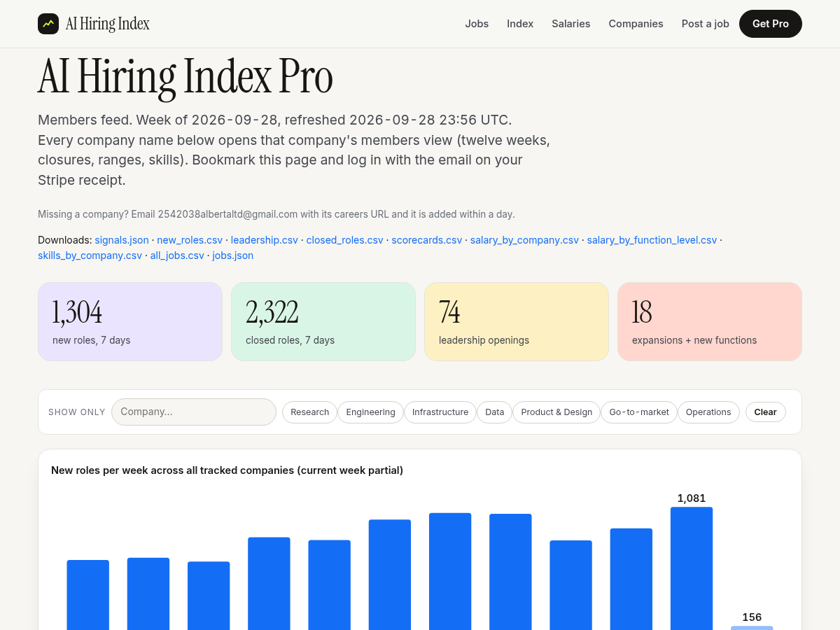Image resolution: width=840 pixels, height=630 pixels.
Task: Click the 74 leadership openings card
Action: [517, 321]
